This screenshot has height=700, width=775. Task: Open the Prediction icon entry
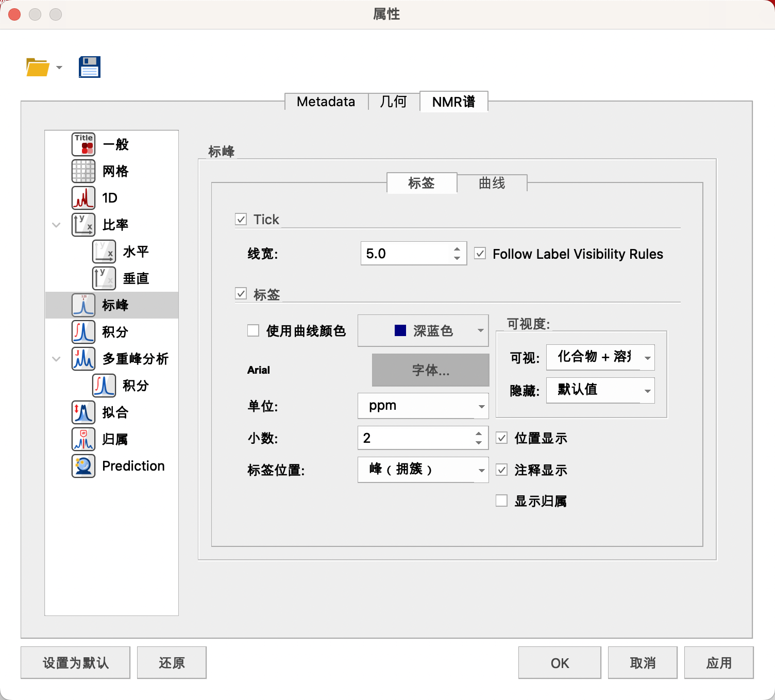point(83,466)
